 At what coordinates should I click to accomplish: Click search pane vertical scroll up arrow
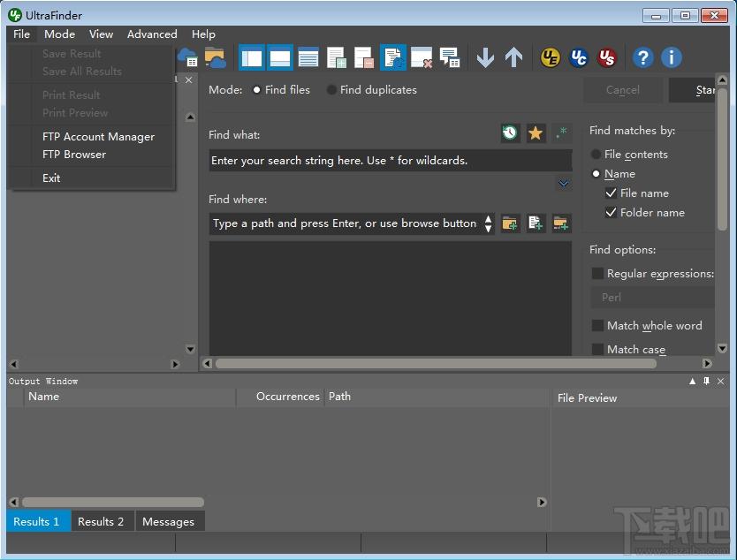click(723, 79)
